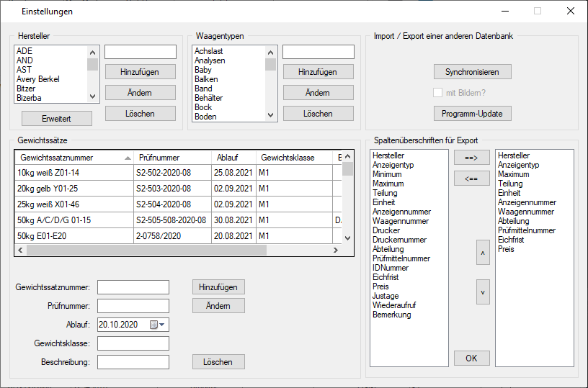Click the Synchronisieren button
Image resolution: width=588 pixels, height=388 pixels.
click(472, 72)
